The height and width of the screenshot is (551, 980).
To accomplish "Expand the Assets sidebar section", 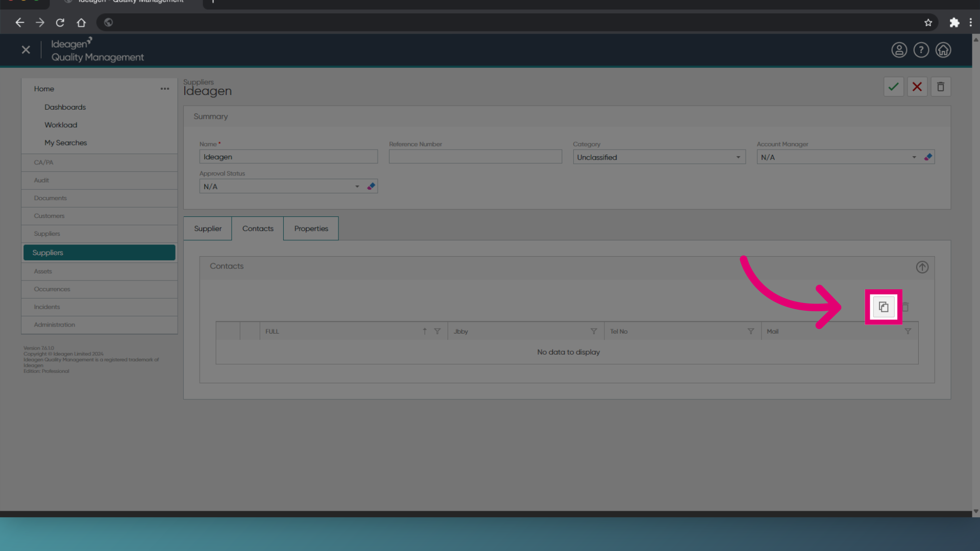I will pyautogui.click(x=100, y=271).
